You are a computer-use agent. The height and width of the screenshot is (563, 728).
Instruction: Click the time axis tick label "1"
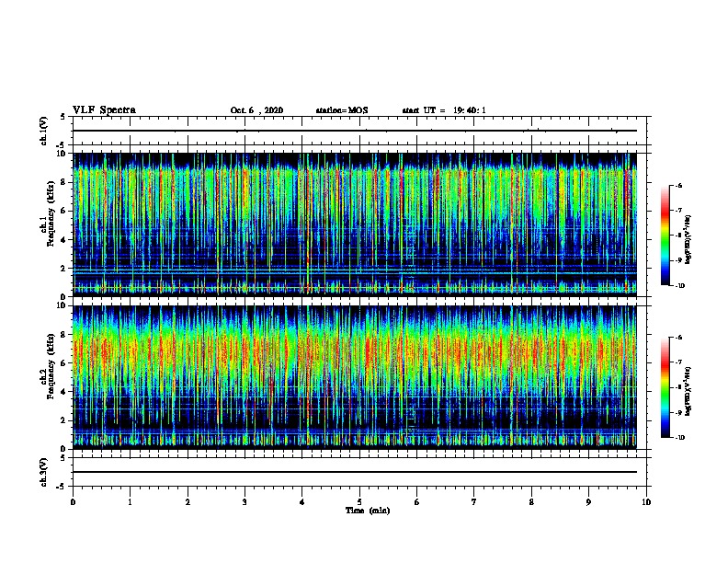(130, 502)
